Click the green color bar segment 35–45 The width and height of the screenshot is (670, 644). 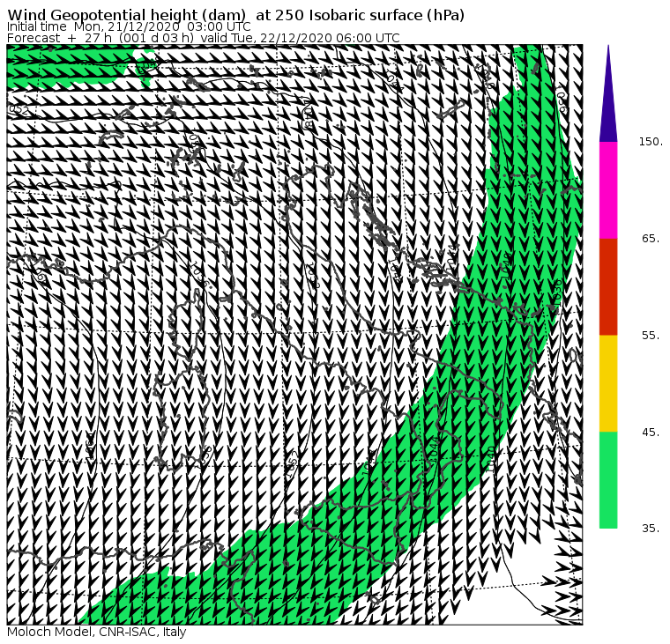coord(608,480)
